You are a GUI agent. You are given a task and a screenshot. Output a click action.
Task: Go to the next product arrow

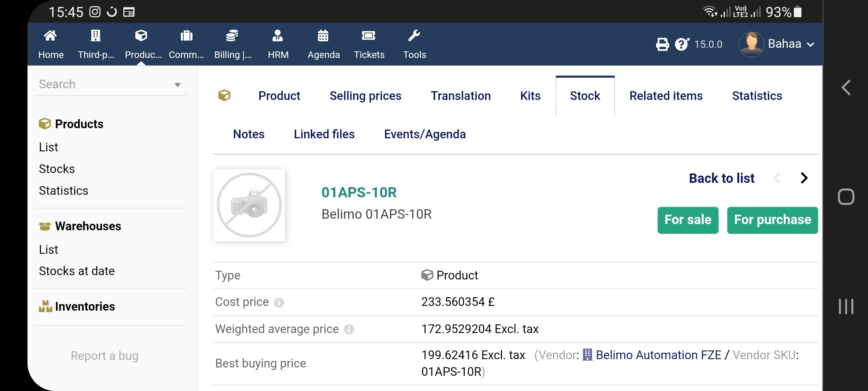pyautogui.click(x=804, y=178)
